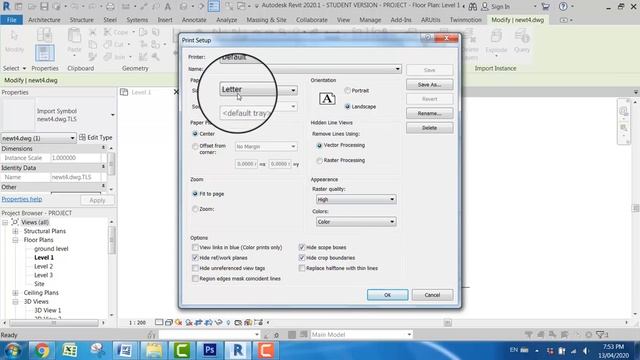
Task: Click the Revit icon in the taskbar
Action: click(238, 350)
